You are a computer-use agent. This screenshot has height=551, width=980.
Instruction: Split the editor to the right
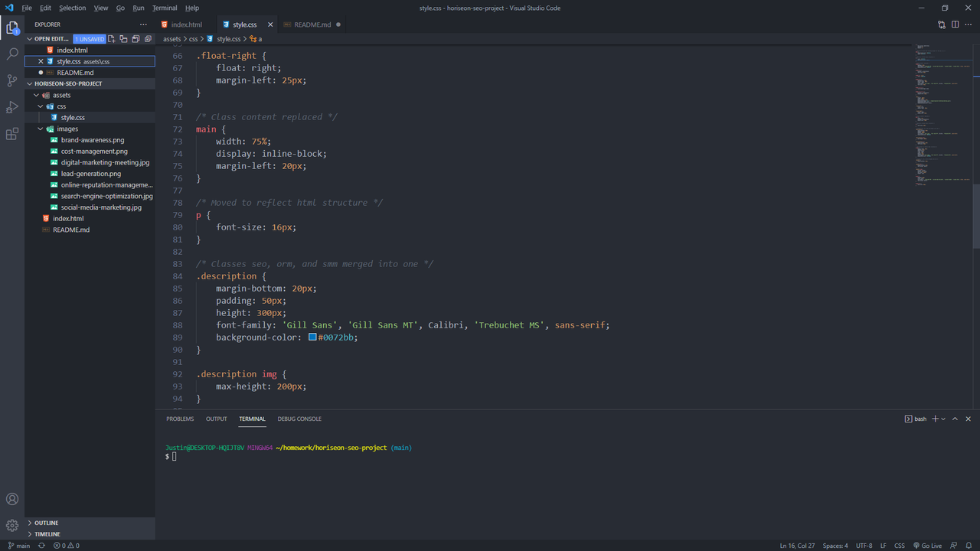pyautogui.click(x=955, y=24)
